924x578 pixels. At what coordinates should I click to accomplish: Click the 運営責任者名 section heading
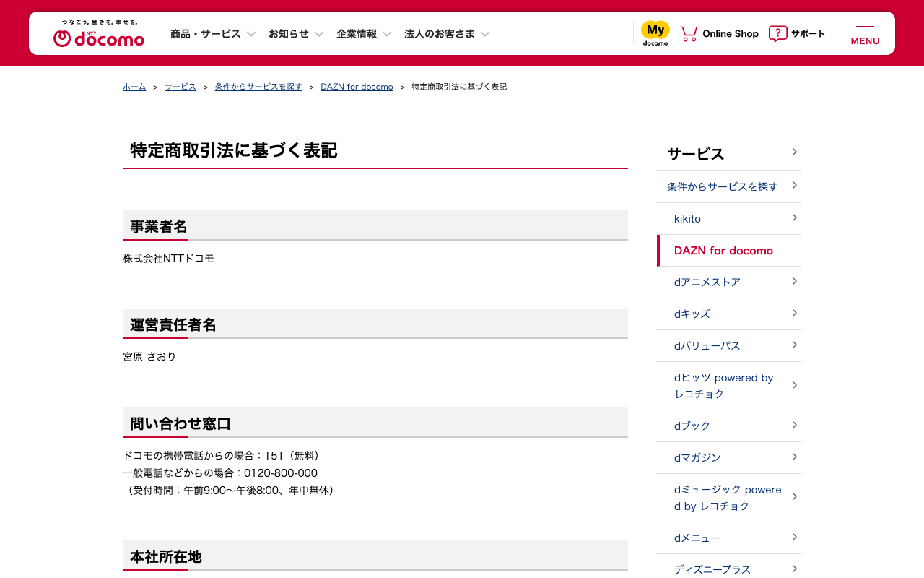[x=173, y=324]
